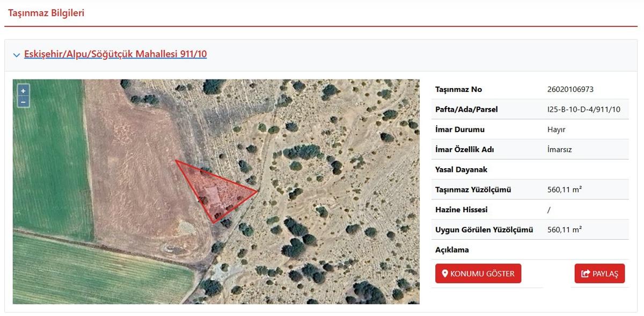The width and height of the screenshot is (644, 316).
Task: Zoom in the map with plus button
Action: click(x=23, y=91)
